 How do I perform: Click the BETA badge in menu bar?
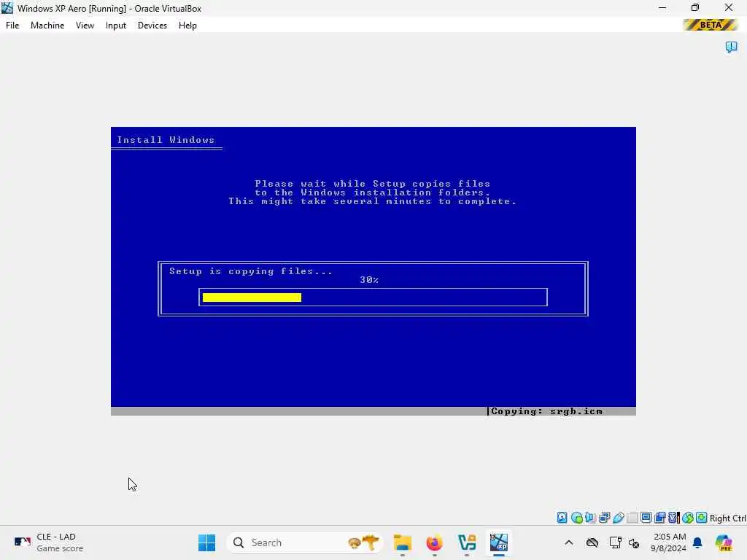point(710,25)
